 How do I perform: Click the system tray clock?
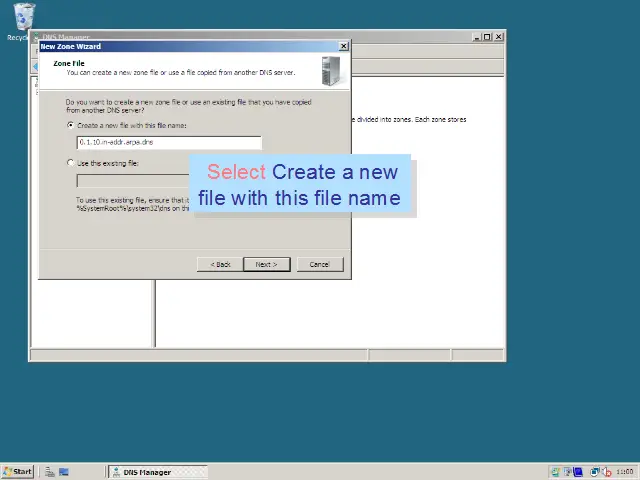click(x=625, y=472)
